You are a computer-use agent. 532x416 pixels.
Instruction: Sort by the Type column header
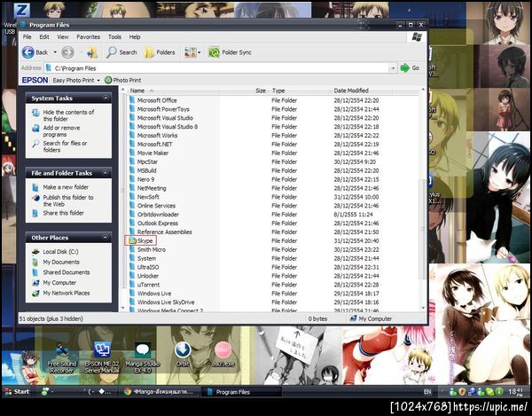click(300, 90)
